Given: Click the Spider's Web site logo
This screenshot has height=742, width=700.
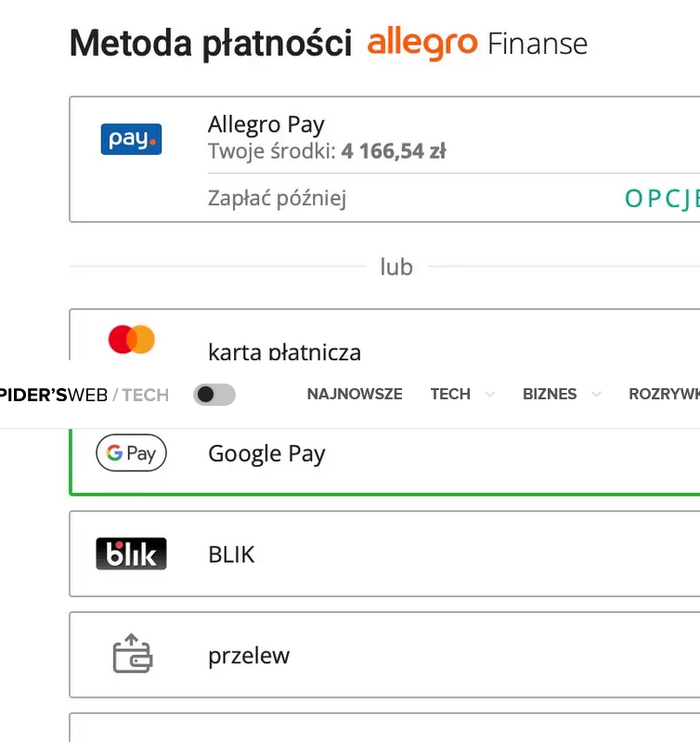Looking at the screenshot, I should 84,395.
